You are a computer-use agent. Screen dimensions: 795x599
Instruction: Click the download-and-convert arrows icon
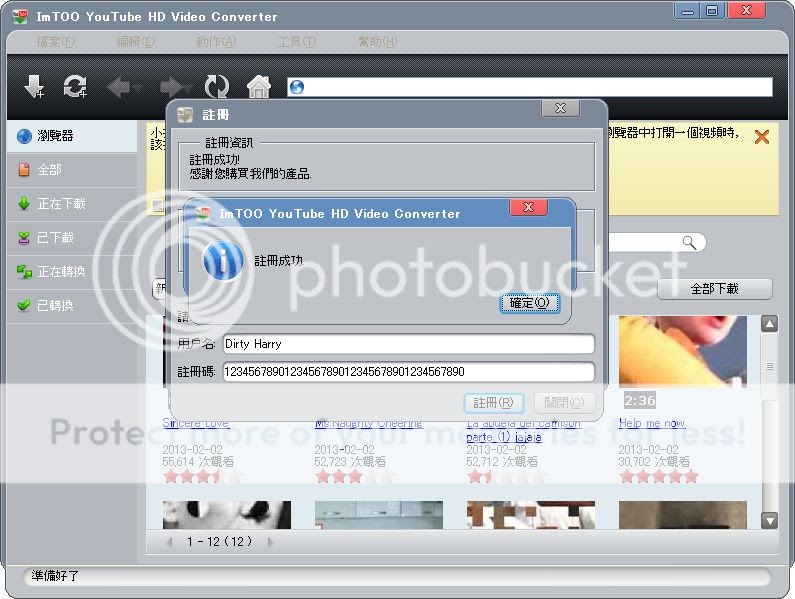tap(75, 86)
